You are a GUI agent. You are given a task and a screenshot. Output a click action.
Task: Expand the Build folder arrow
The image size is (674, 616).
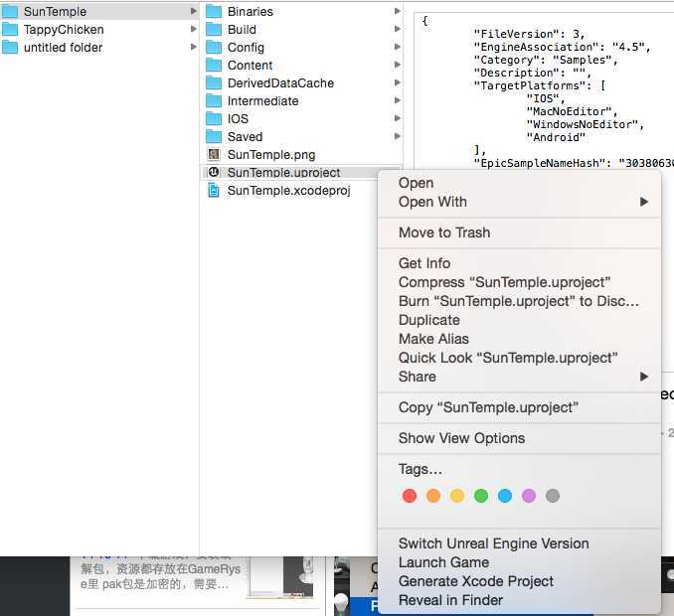pyautogui.click(x=398, y=29)
